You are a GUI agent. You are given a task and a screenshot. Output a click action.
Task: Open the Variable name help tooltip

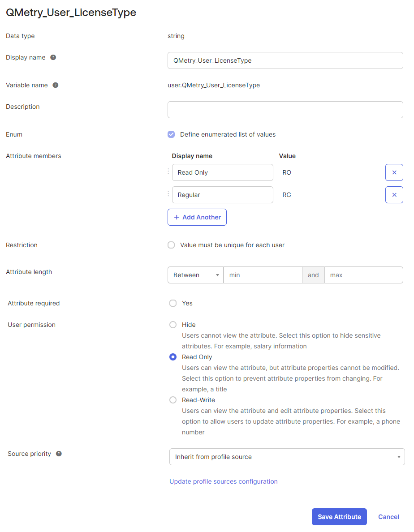coord(56,85)
